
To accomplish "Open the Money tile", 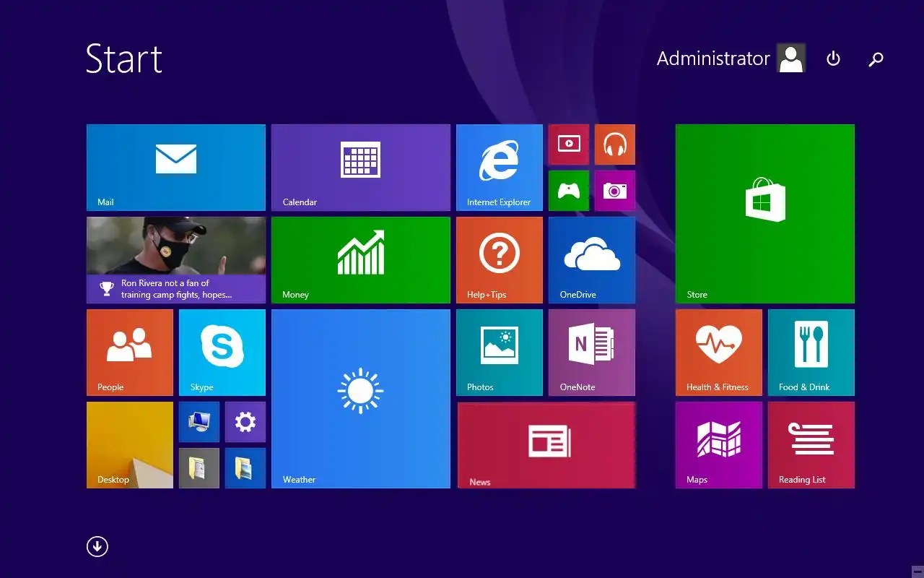I will coord(361,260).
